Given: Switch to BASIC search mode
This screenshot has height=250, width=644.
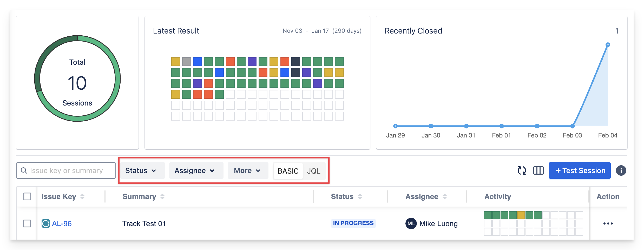Looking at the screenshot, I should 288,171.
